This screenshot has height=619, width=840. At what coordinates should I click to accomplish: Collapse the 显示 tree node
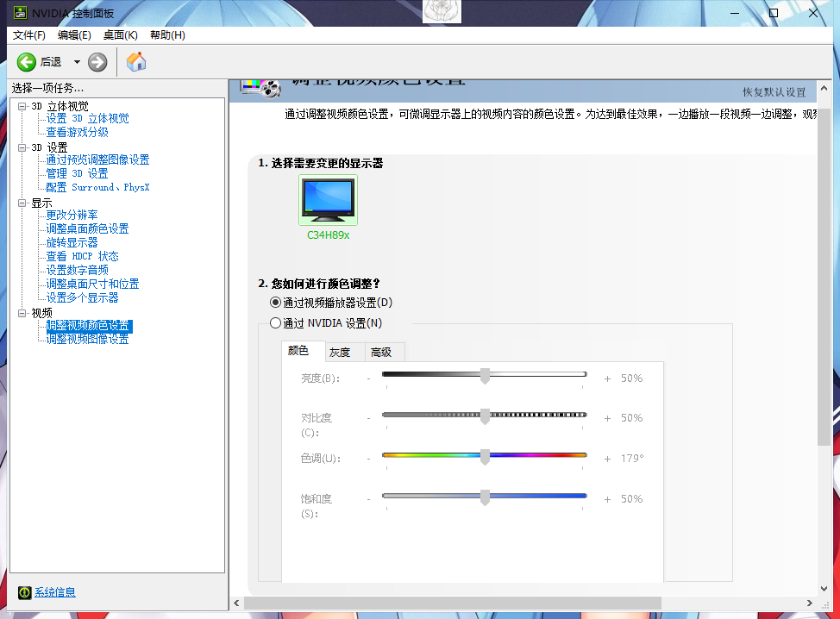[22, 203]
